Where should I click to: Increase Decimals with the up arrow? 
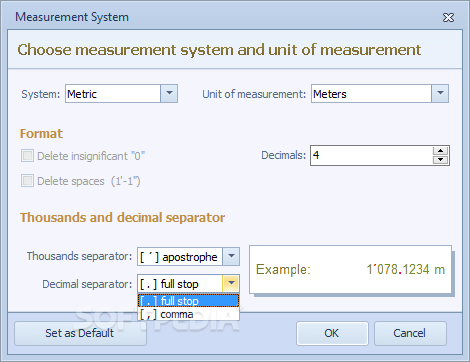(440, 151)
